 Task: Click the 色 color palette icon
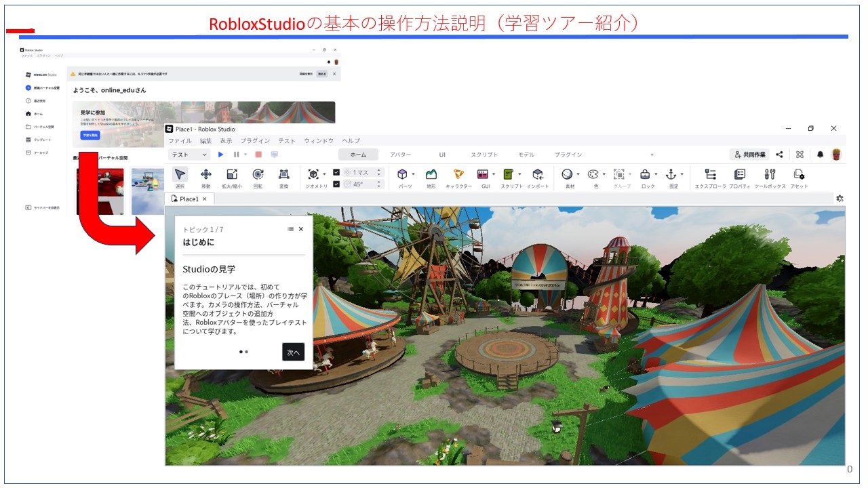[x=593, y=174]
